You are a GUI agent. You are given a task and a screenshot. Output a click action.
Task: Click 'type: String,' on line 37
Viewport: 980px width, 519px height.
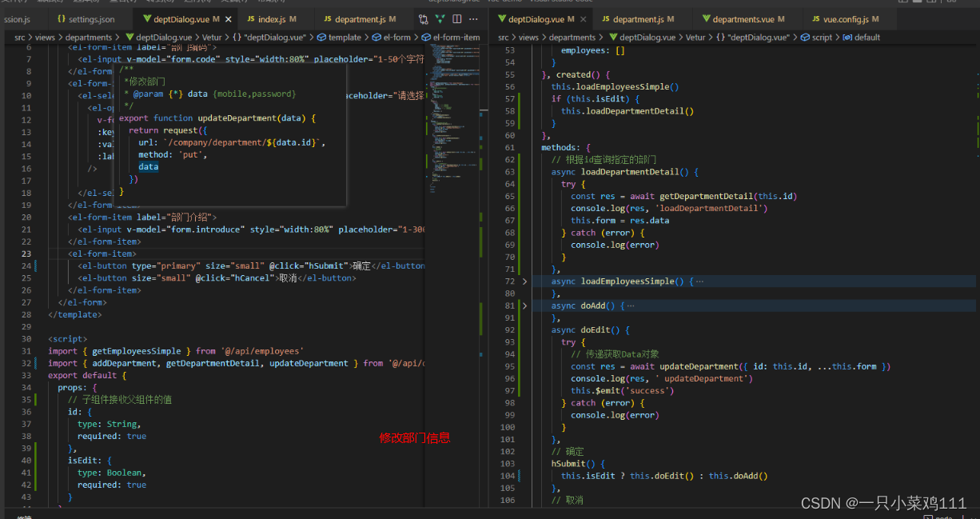pos(110,424)
